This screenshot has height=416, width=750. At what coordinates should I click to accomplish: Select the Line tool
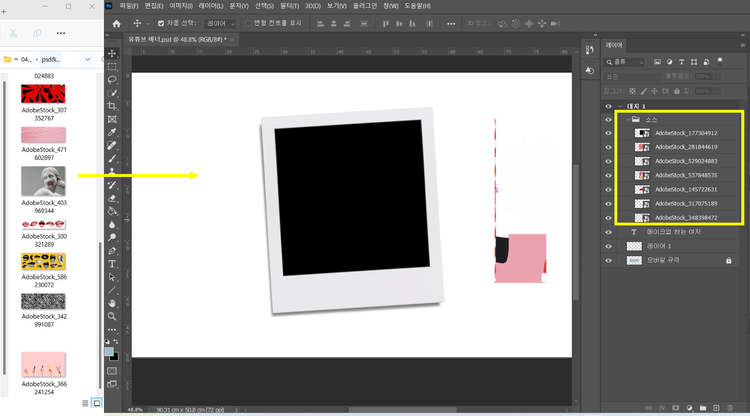tap(112, 290)
